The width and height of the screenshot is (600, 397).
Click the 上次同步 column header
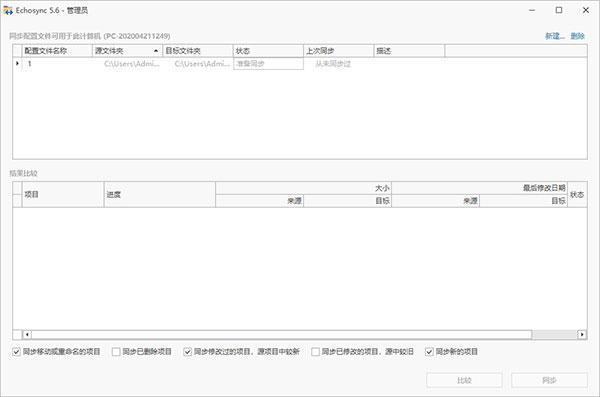[338, 51]
